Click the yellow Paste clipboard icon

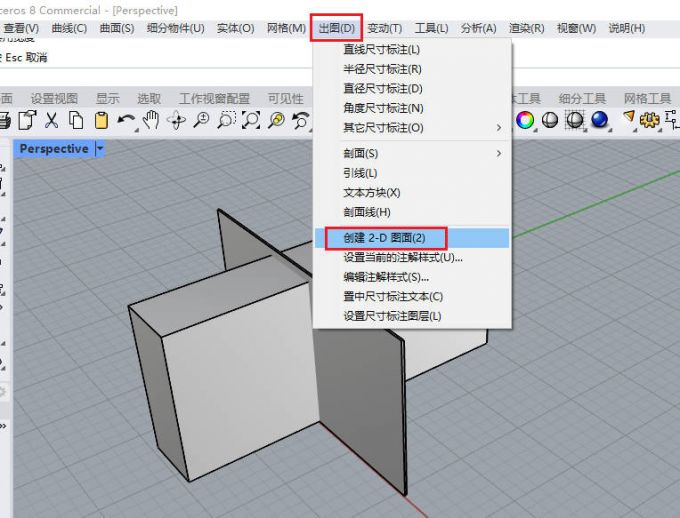[x=101, y=120]
